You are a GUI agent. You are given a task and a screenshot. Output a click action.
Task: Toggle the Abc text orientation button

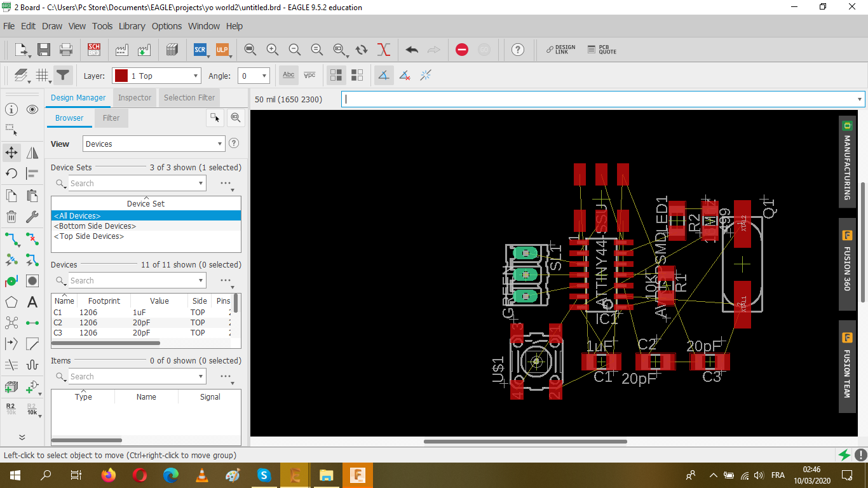[288, 76]
